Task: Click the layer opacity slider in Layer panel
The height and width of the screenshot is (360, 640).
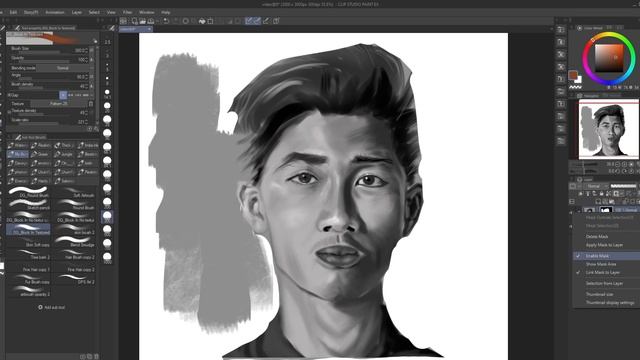Action: click(623, 186)
